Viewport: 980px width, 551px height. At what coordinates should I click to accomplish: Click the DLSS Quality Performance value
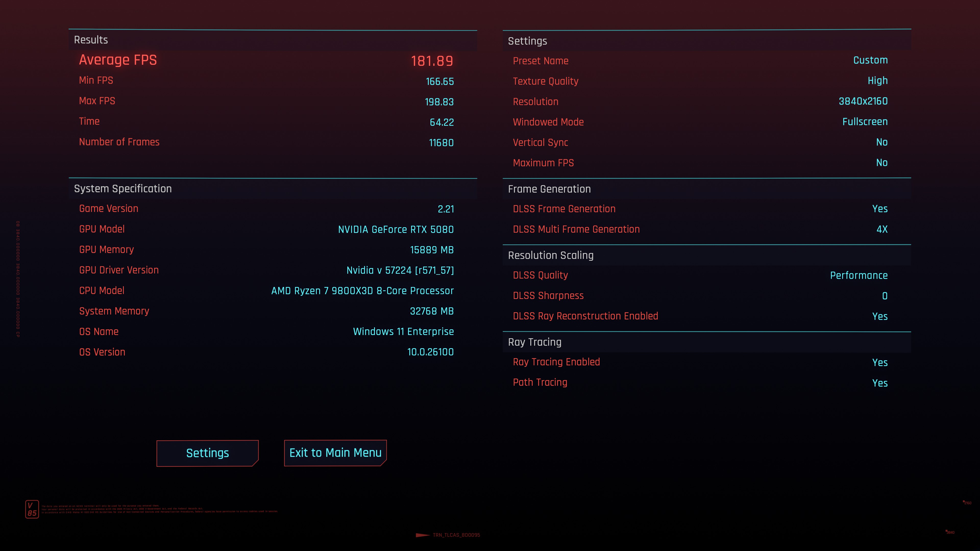(x=859, y=275)
